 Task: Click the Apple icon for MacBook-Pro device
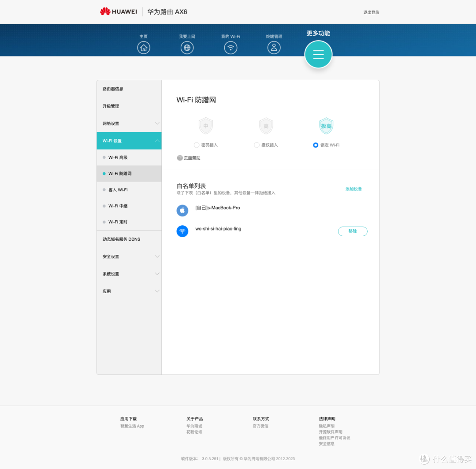(x=182, y=210)
